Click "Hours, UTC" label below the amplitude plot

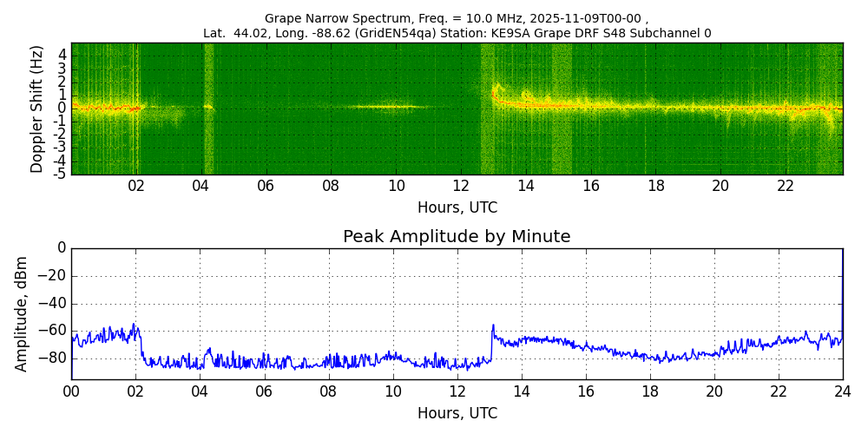457,413
